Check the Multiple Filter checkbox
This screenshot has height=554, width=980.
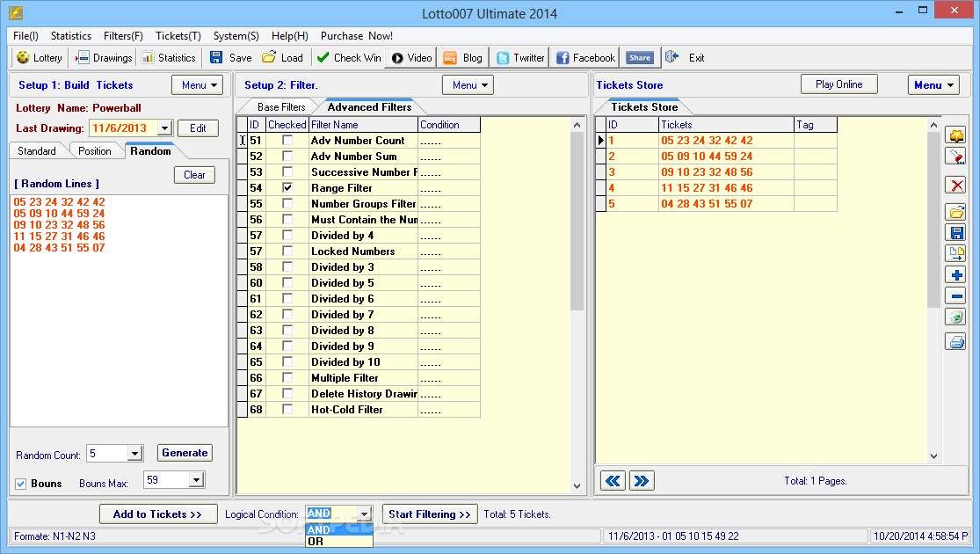tap(287, 377)
